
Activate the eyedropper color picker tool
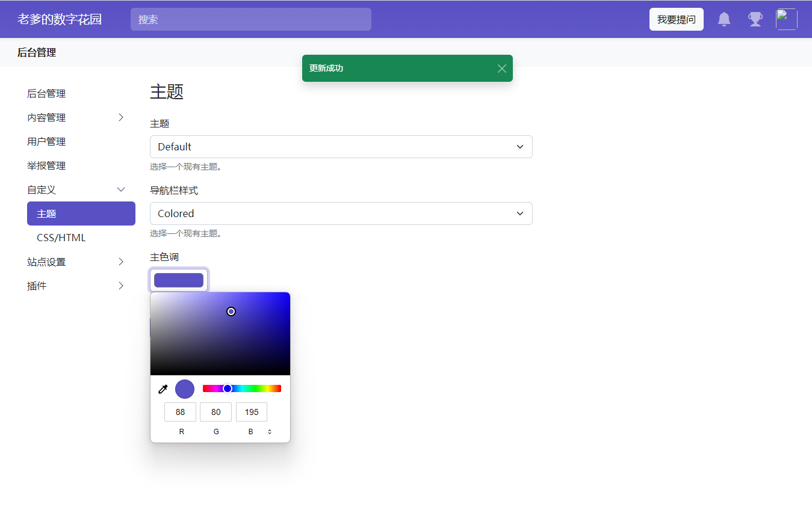pos(163,389)
